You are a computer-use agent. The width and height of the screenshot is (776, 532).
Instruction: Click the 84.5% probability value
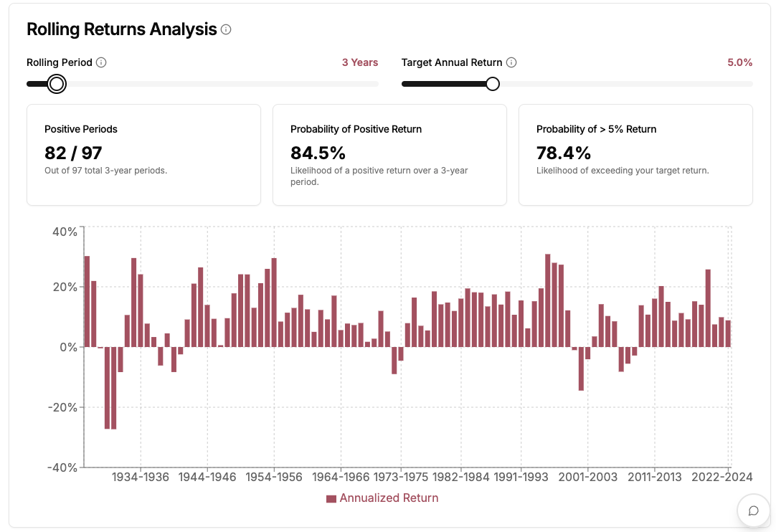pyautogui.click(x=319, y=152)
